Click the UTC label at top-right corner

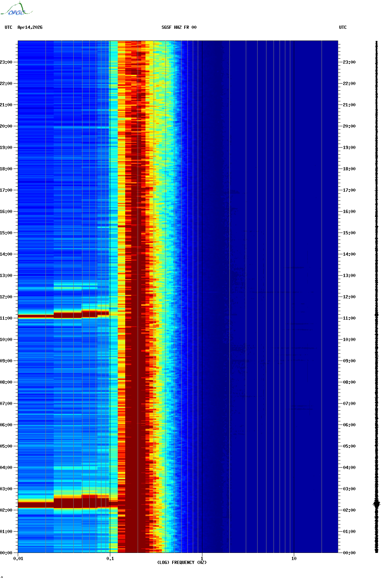click(343, 27)
